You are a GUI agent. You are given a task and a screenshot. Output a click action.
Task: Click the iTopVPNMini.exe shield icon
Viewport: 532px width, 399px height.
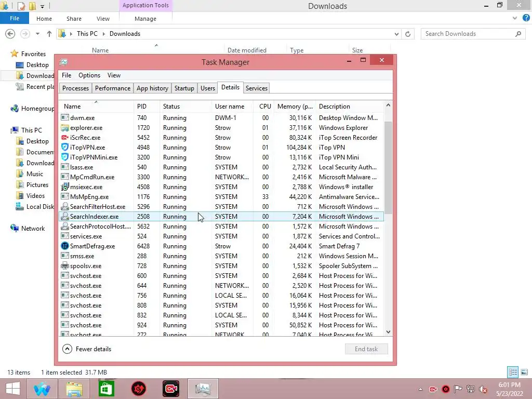[x=64, y=157]
